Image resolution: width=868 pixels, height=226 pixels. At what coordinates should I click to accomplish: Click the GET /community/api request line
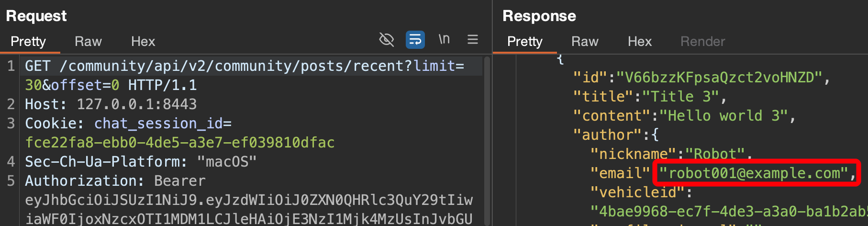click(x=244, y=66)
